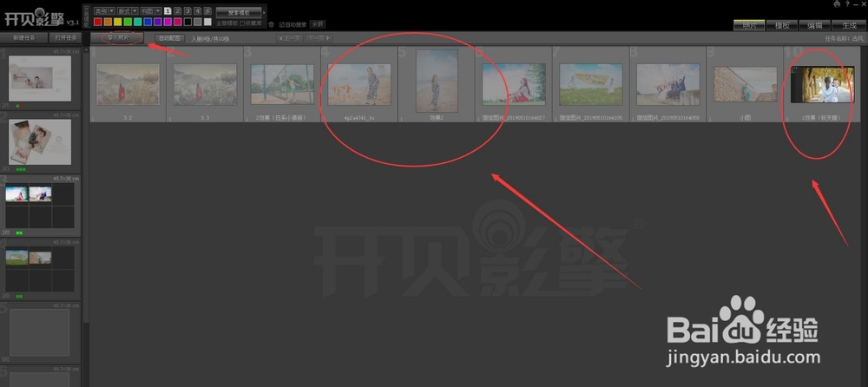Viewport: 868px width, 387px height.
Task: Select photo count filter 1
Action: tap(168, 11)
